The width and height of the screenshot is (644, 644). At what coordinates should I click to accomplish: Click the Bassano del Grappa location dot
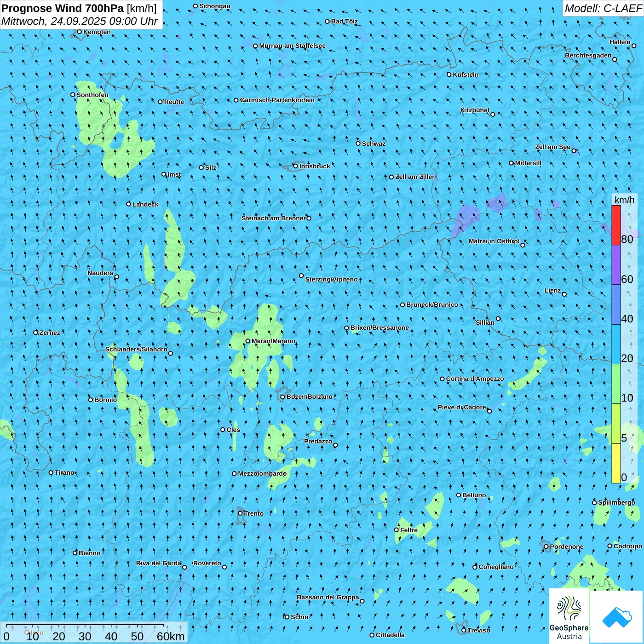362,601
